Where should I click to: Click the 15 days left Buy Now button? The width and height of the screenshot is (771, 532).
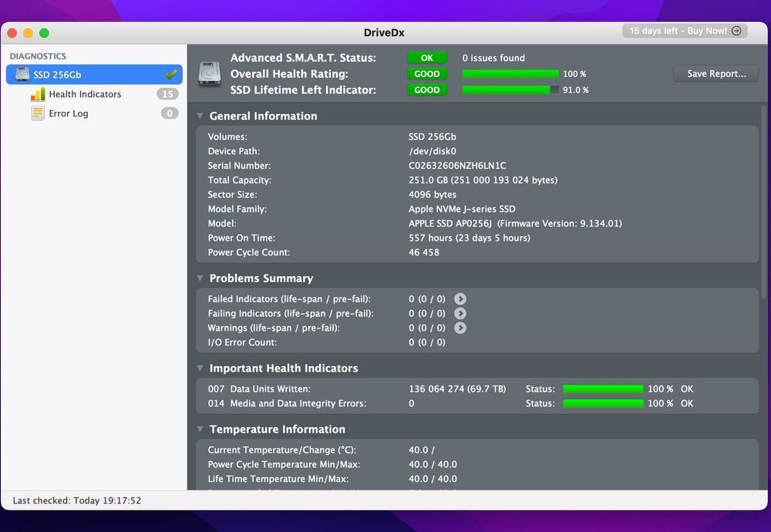[685, 31]
